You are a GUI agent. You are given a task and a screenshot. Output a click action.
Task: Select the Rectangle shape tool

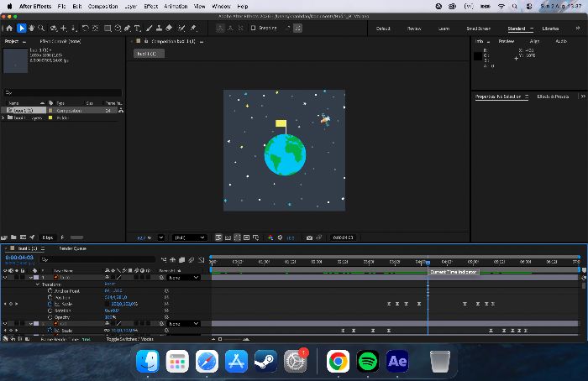point(108,28)
